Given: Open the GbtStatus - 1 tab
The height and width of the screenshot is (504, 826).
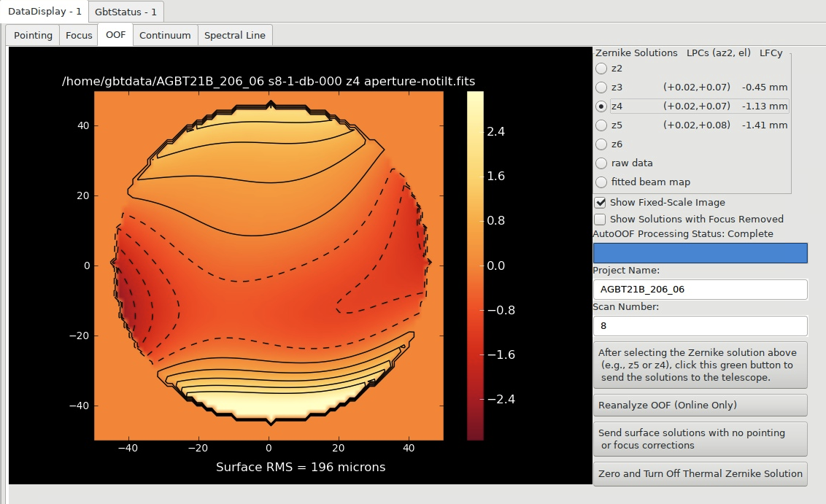Looking at the screenshot, I should 126,12.
